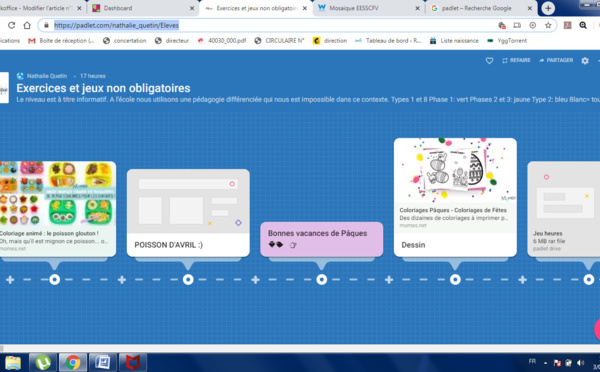Reload the page in Chrome
This screenshot has height=372, width=600.
[x=11, y=25]
